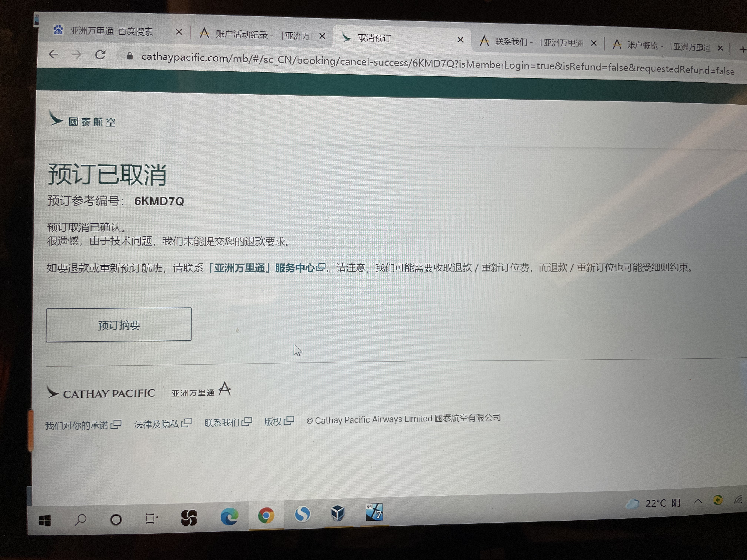
Task: Open the Sogou browser taskbar icon
Action: pos(302,514)
